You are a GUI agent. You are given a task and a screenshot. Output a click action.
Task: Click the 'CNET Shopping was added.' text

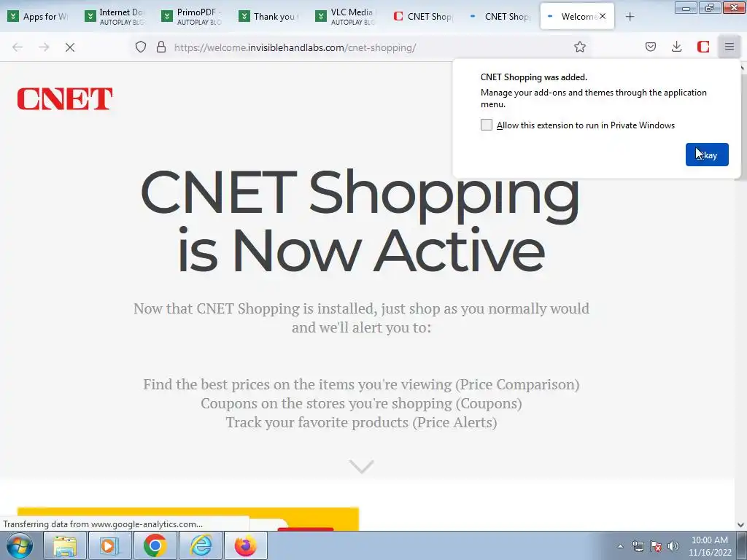533,77
